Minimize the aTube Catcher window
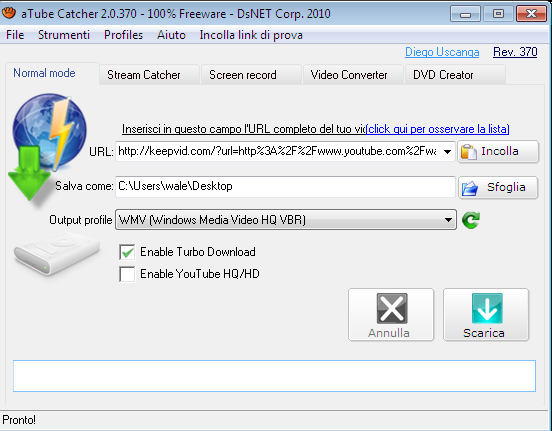This screenshot has width=552, height=431. [x=465, y=14]
